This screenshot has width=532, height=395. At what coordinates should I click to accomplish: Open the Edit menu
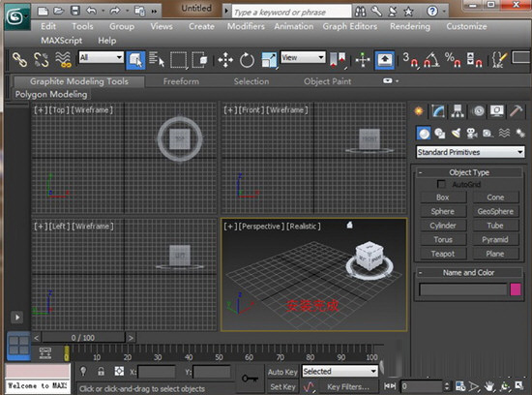pos(48,26)
